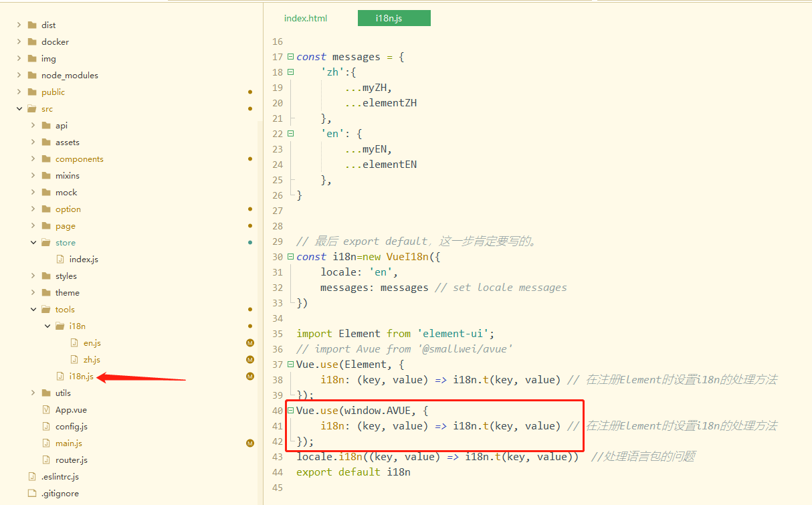Fold the VueI18n block at line 30

tap(290, 257)
